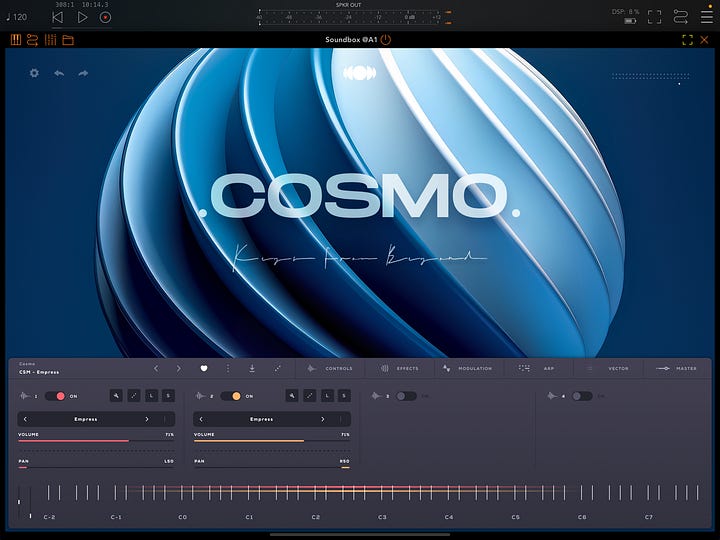The height and width of the screenshot is (540, 720).
Task: Click layer 3 waveform icon
Action: click(x=376, y=396)
